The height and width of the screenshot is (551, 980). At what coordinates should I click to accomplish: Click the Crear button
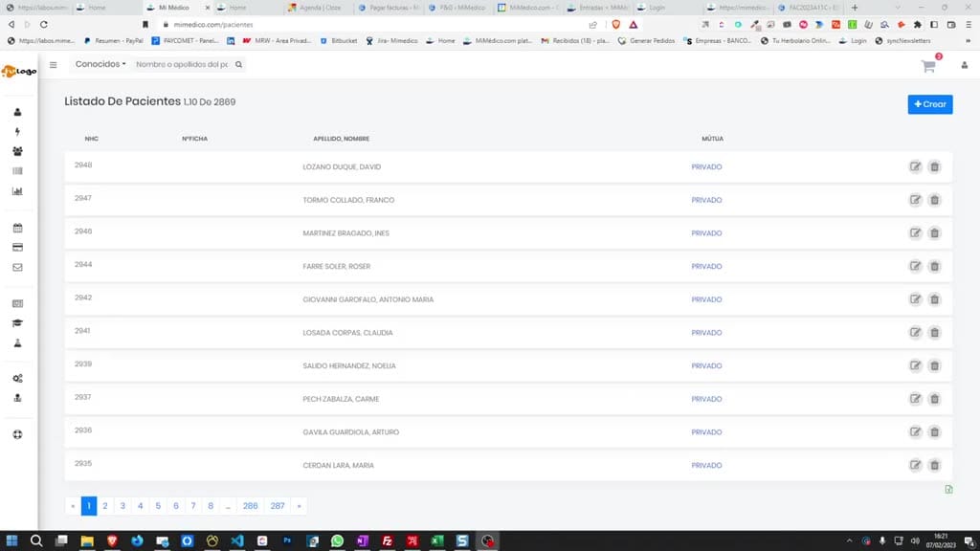(x=930, y=104)
